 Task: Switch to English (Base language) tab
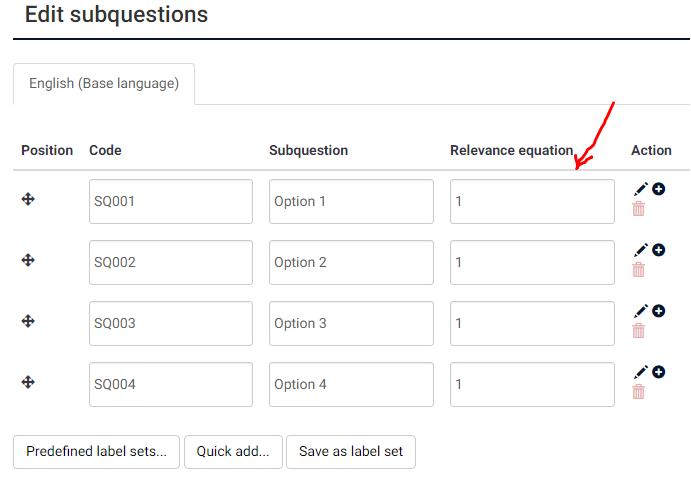click(x=104, y=84)
